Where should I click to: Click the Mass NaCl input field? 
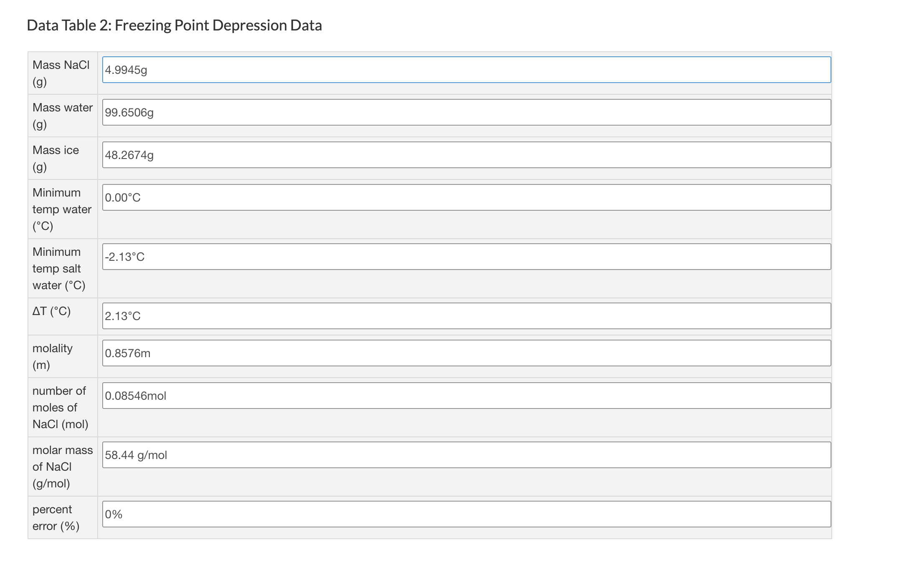point(466,70)
